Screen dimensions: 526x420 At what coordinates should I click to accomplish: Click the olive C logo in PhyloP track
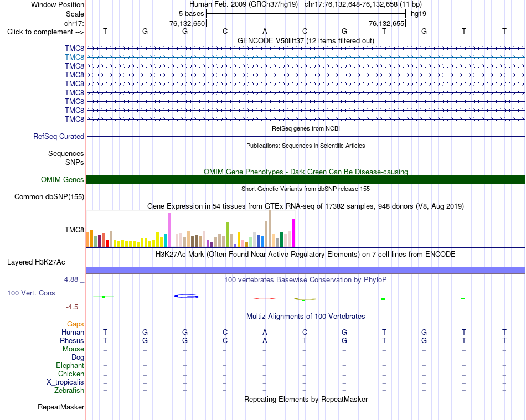pyautogui.click(x=305, y=299)
